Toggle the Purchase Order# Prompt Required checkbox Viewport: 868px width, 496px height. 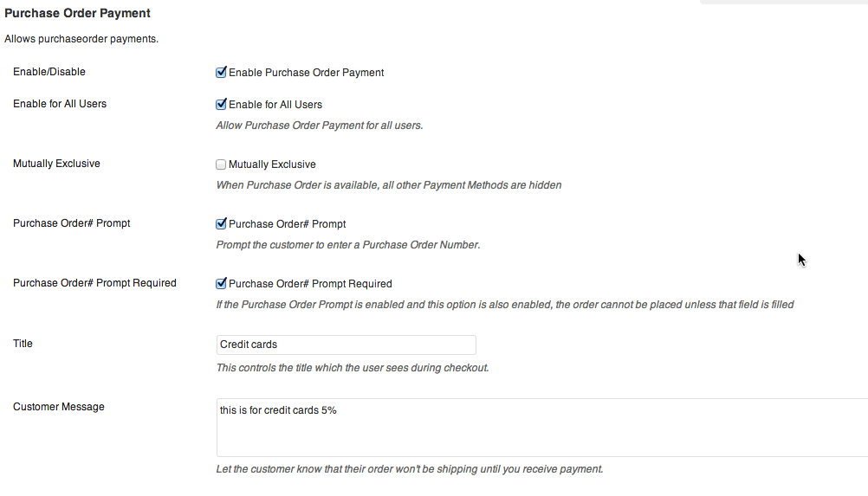[221, 284]
